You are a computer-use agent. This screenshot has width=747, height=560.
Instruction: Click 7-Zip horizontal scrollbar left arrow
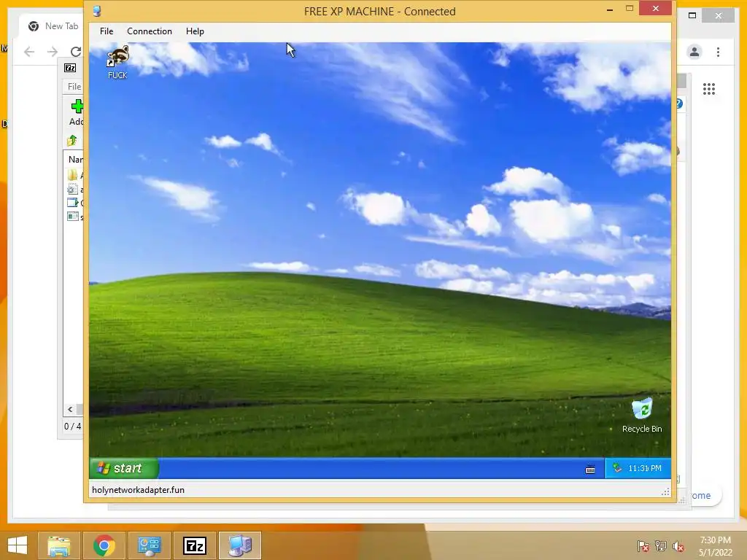(70, 410)
